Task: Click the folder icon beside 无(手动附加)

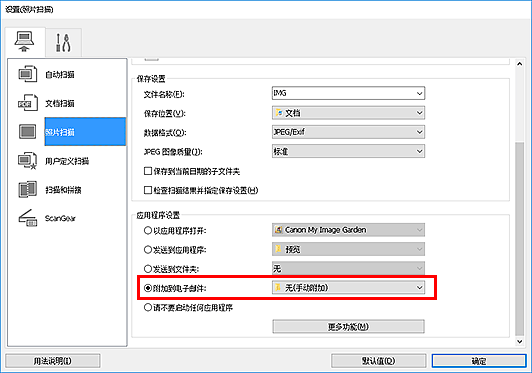Action: point(279,288)
